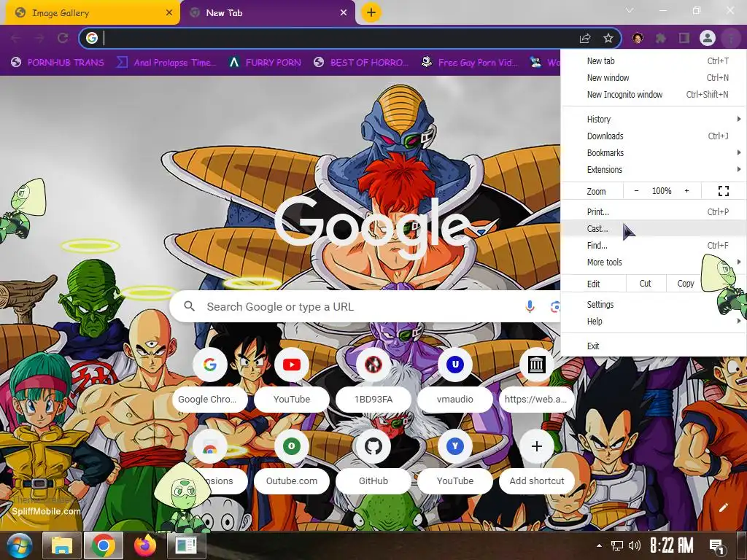Open File Explorer from the taskbar

62,545
